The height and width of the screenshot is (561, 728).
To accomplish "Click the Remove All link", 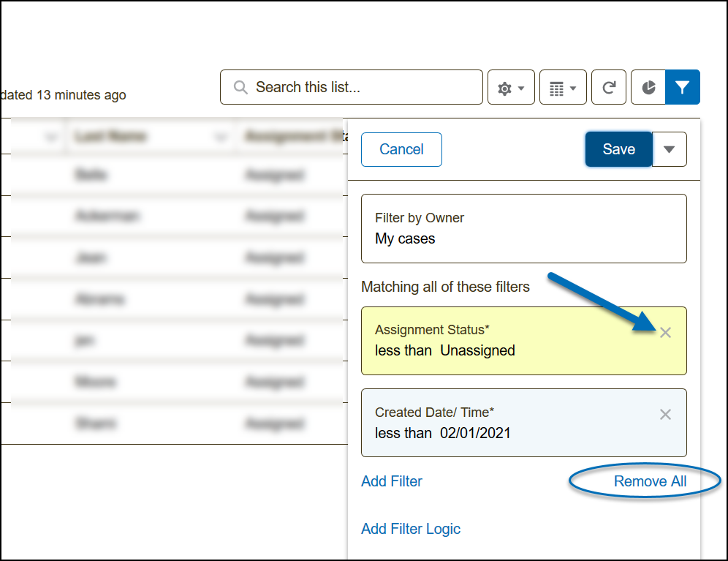I will coord(650,481).
